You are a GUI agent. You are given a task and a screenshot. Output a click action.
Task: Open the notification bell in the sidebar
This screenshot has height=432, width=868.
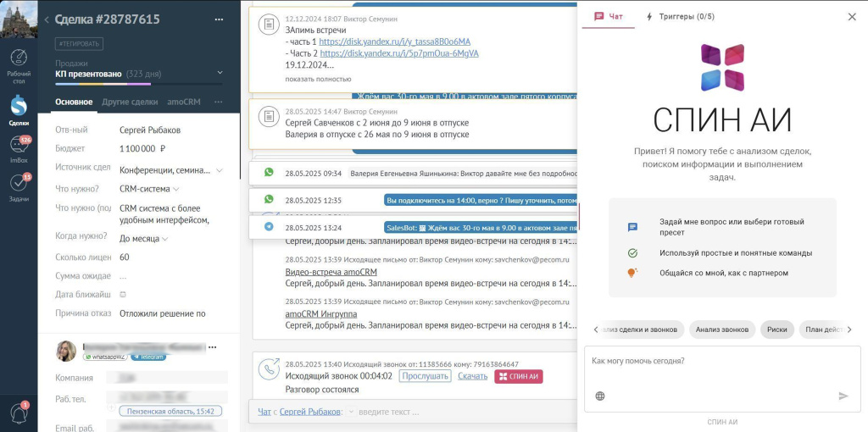19,413
